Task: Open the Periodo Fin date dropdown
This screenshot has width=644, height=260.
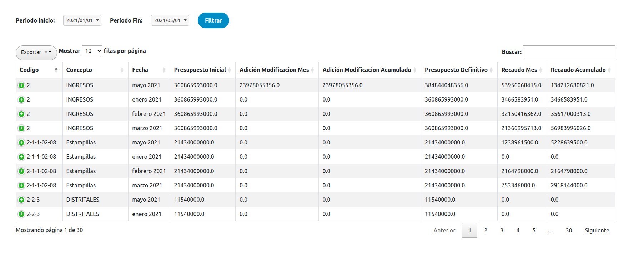Action: (170, 20)
